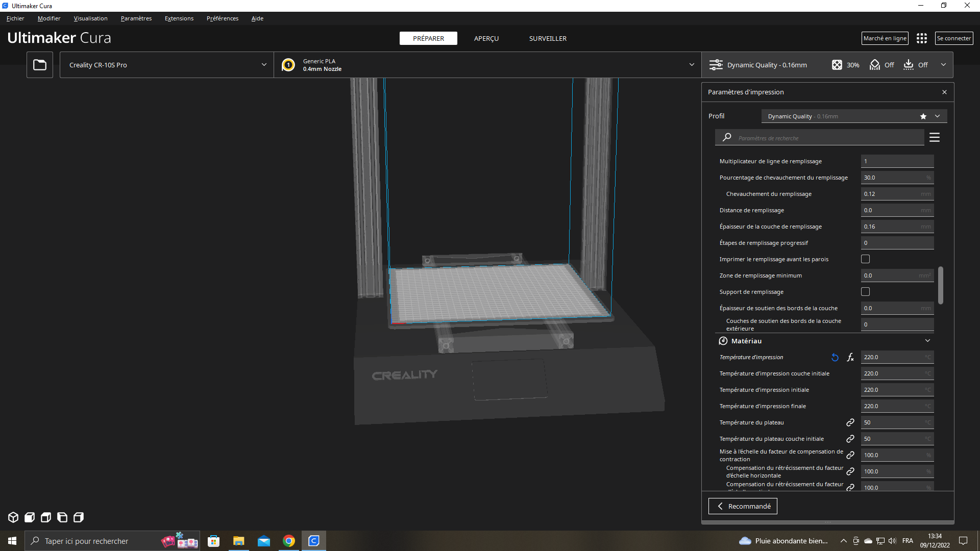
Task: Toggle Support de remplissage checkbox
Action: tap(866, 292)
